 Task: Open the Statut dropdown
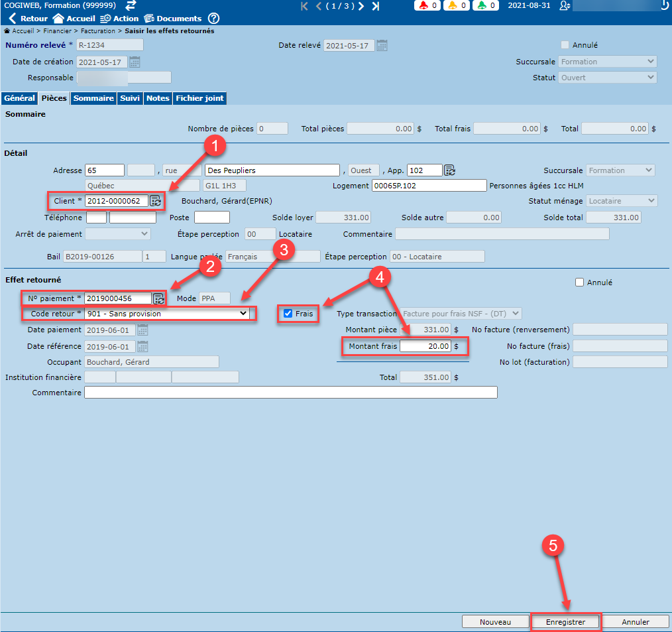(x=607, y=78)
